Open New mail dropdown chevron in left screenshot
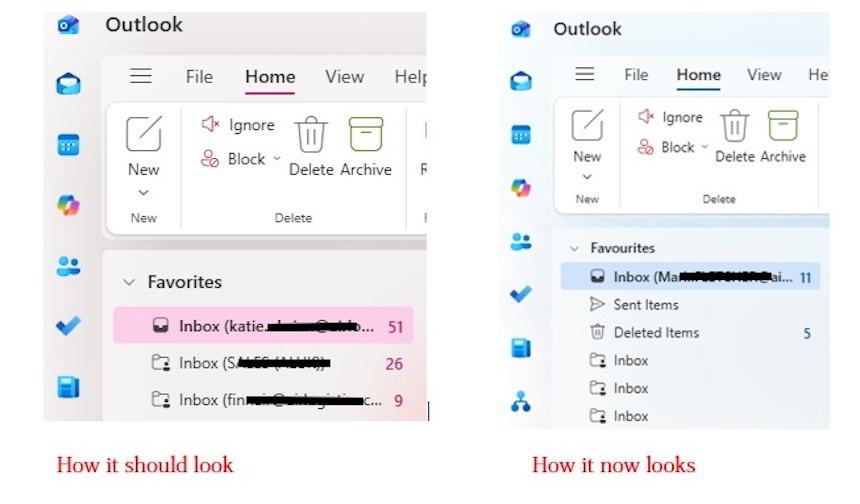The image size is (860, 504). click(143, 192)
